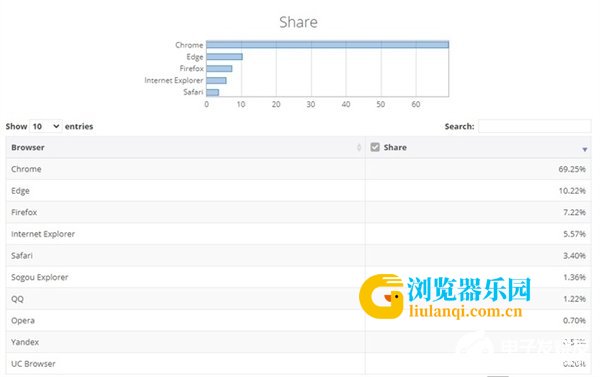The height and width of the screenshot is (377, 600).
Task: Click the Edge bar in the chart
Action: pyautogui.click(x=224, y=57)
